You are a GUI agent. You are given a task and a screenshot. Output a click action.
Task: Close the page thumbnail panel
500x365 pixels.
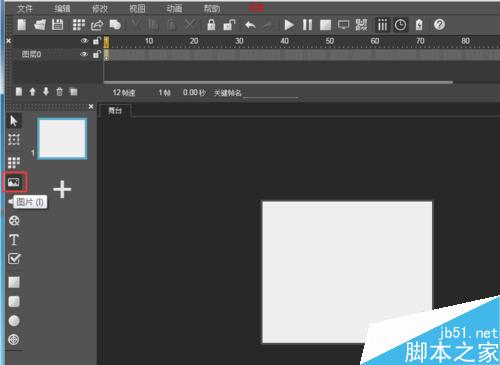click(x=91, y=106)
